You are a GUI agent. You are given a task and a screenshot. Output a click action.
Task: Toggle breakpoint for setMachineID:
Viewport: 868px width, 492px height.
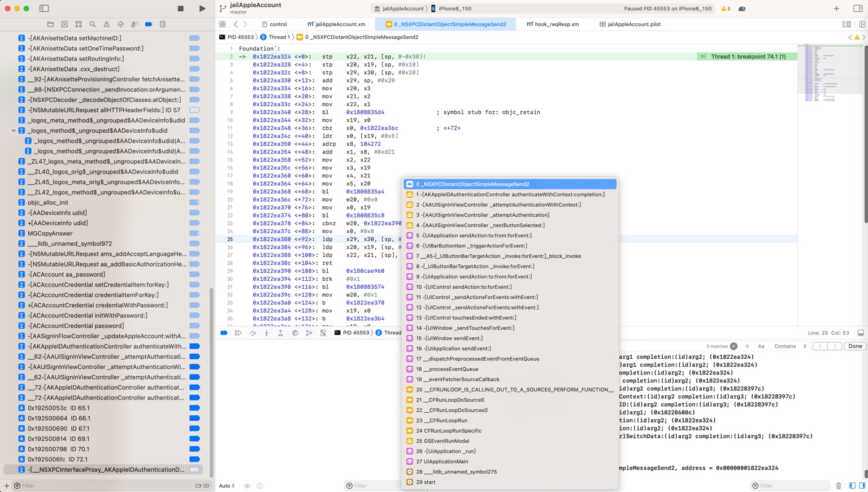(194, 38)
